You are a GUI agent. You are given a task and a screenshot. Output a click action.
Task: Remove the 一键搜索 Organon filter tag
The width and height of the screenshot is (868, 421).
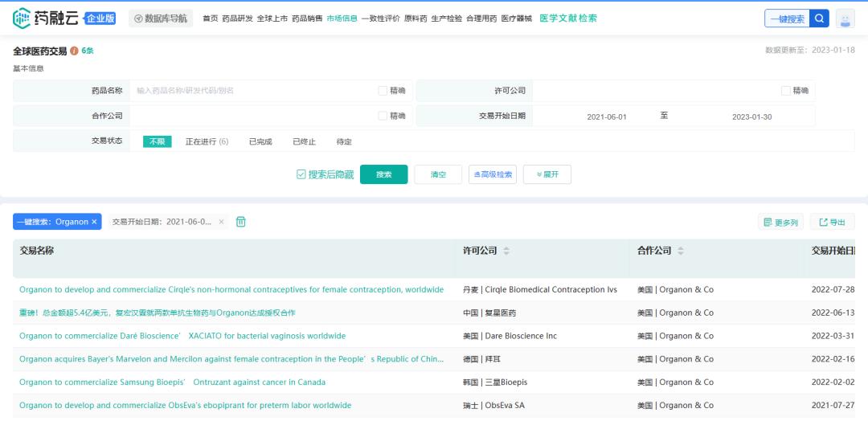94,222
